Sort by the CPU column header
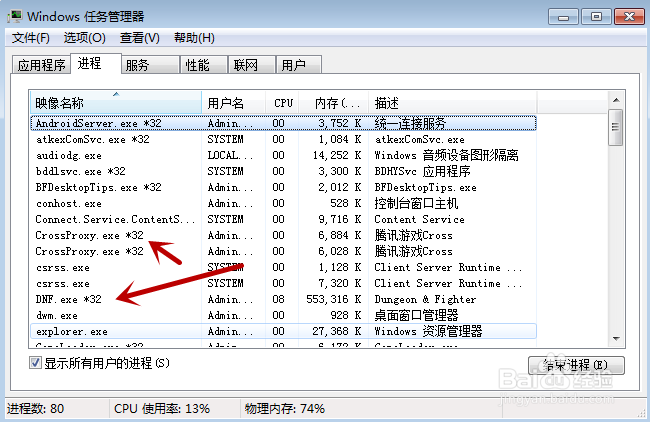 pos(283,103)
